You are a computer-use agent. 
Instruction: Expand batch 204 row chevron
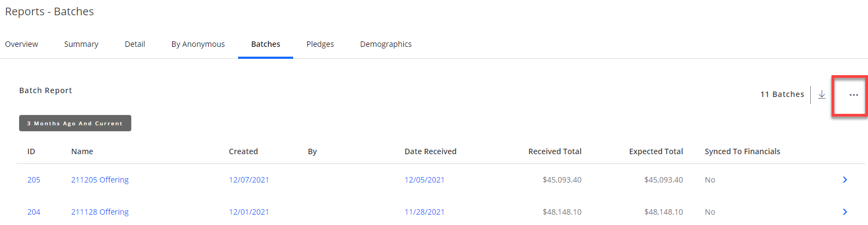(845, 212)
